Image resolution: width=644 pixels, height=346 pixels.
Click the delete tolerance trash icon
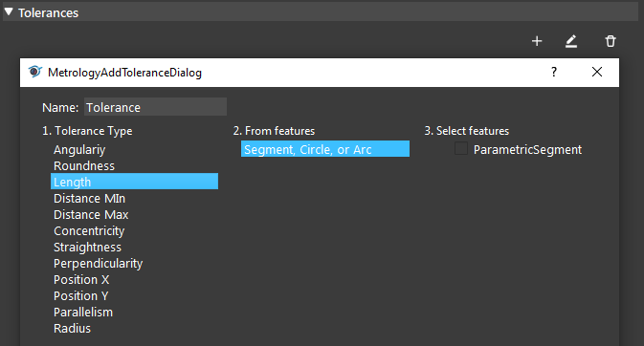tap(611, 41)
